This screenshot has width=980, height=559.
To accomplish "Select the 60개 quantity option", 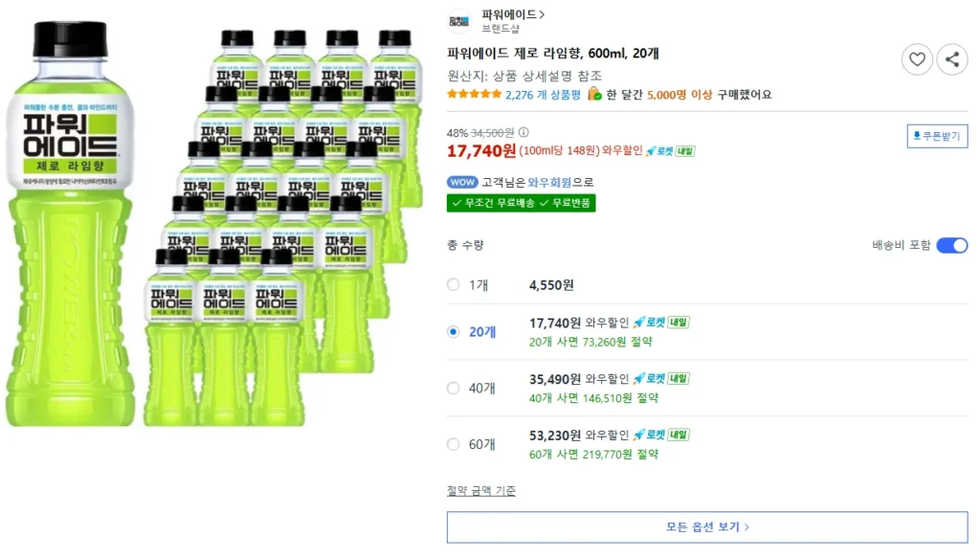I will (453, 444).
